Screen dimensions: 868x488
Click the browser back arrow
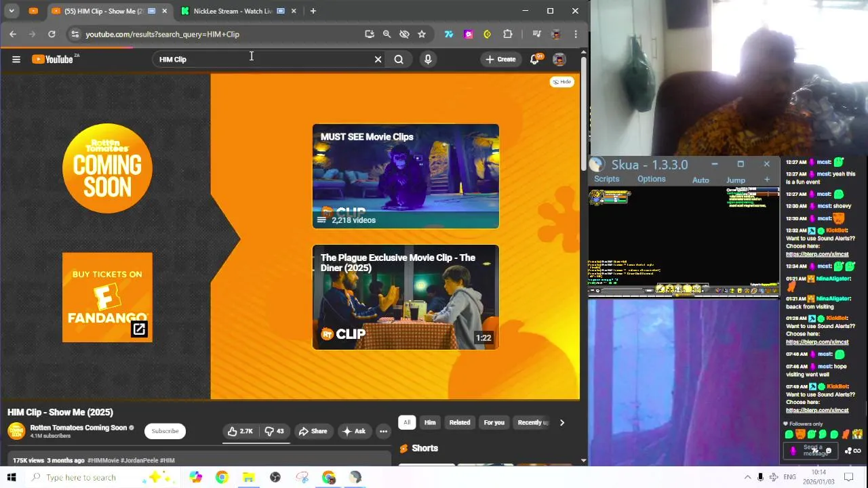pyautogui.click(x=13, y=34)
